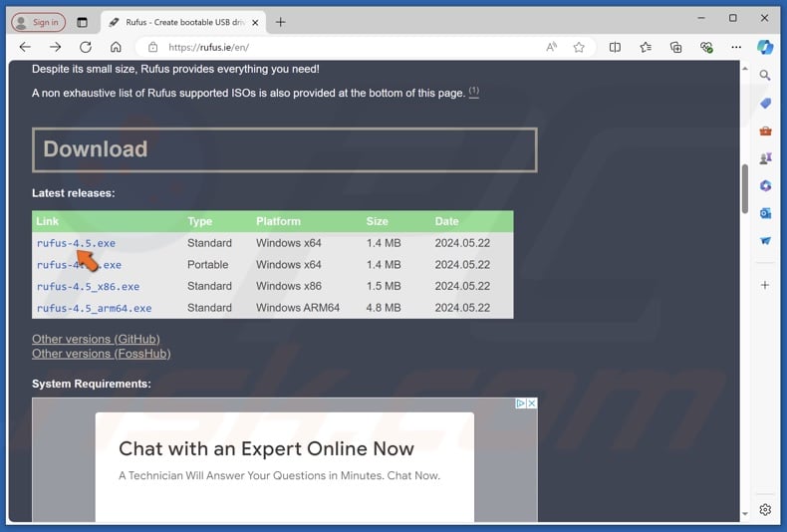
Task: Refresh the current page
Action: coord(86,47)
